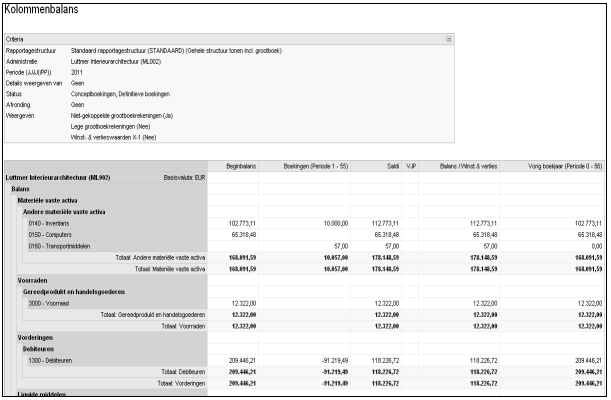Collapse the Materiële vaste activa section

(47, 200)
